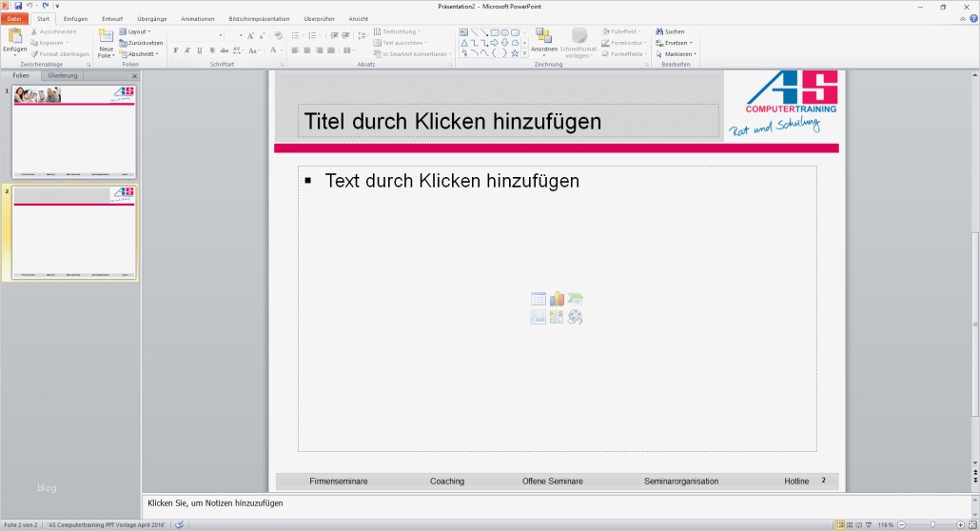Switch to the Animationen ribbon tab
This screenshot has width=980, height=531.
pyautogui.click(x=198, y=19)
